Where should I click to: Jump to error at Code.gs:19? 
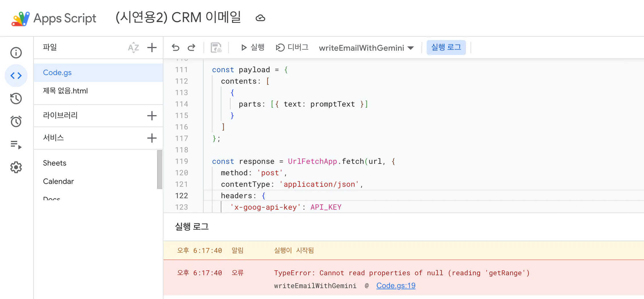pos(396,286)
